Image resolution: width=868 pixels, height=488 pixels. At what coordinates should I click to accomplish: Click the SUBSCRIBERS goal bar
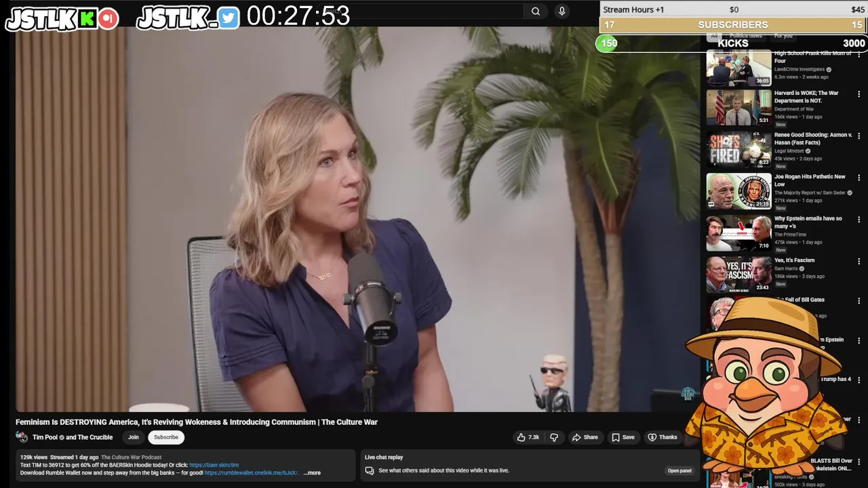733,25
